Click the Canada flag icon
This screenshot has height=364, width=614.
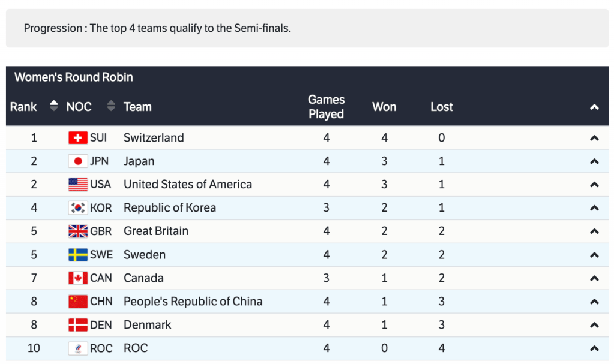point(78,278)
